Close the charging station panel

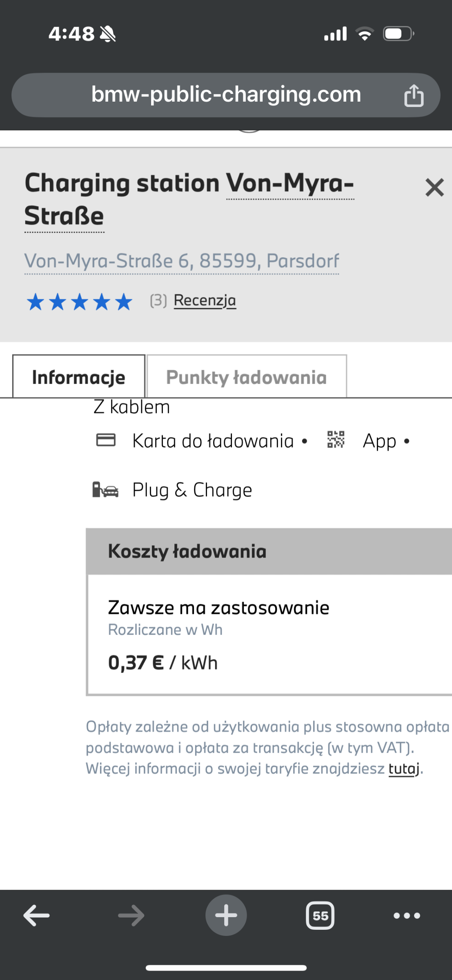pos(434,187)
